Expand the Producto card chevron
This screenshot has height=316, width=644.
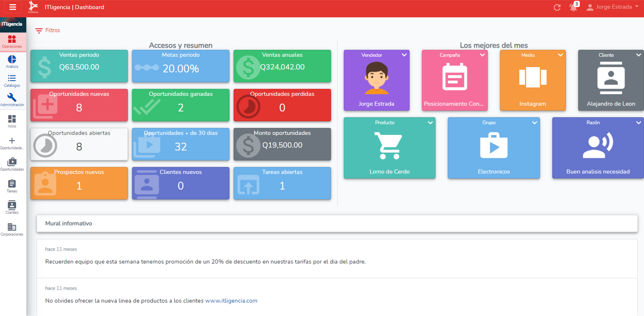click(430, 123)
